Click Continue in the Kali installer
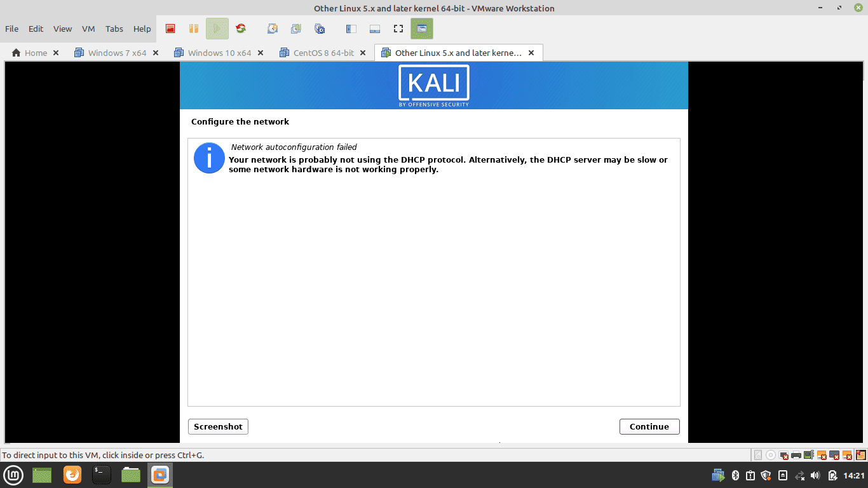Image resolution: width=868 pixels, height=488 pixels. (649, 426)
